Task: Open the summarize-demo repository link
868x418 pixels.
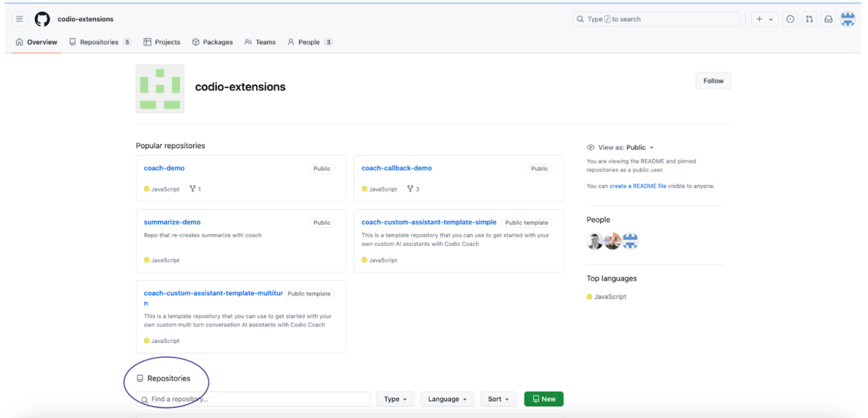Action: (x=172, y=222)
